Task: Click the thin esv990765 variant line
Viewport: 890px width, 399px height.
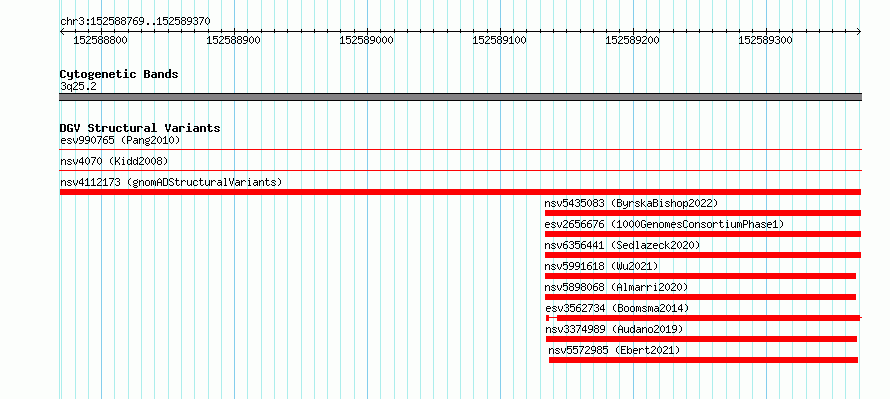Action: pos(460,150)
